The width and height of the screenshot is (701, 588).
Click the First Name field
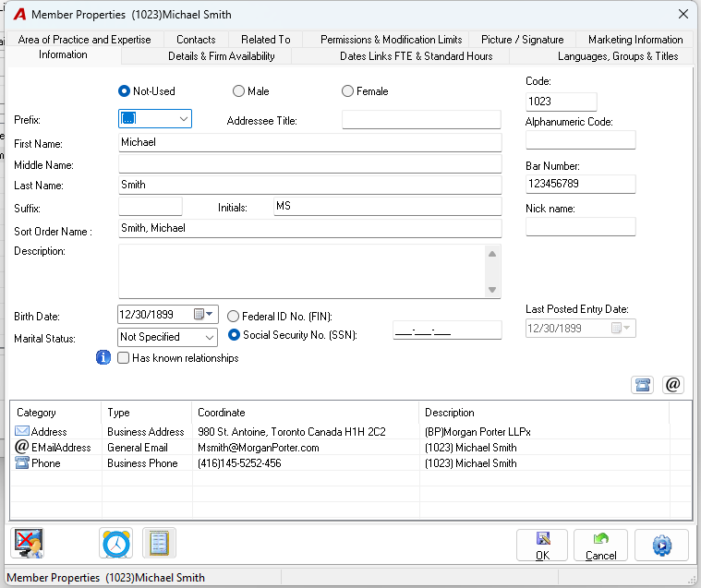(x=309, y=142)
